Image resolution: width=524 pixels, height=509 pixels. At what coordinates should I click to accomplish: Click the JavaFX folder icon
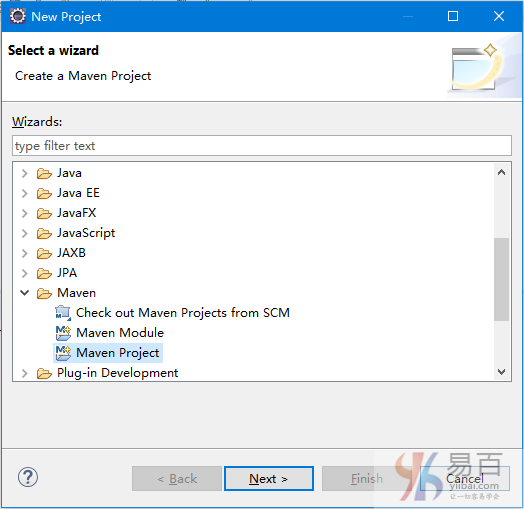click(x=44, y=213)
